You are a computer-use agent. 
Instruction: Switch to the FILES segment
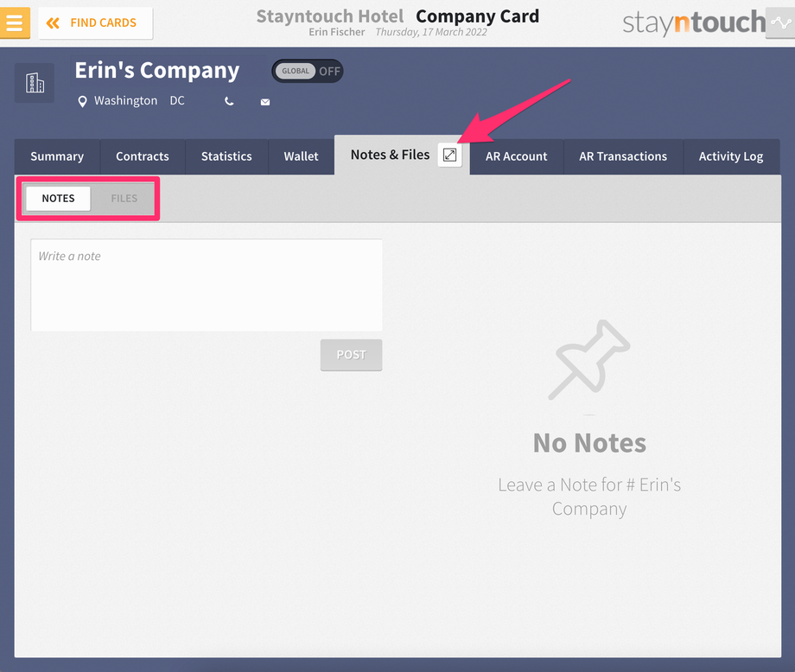click(x=124, y=198)
